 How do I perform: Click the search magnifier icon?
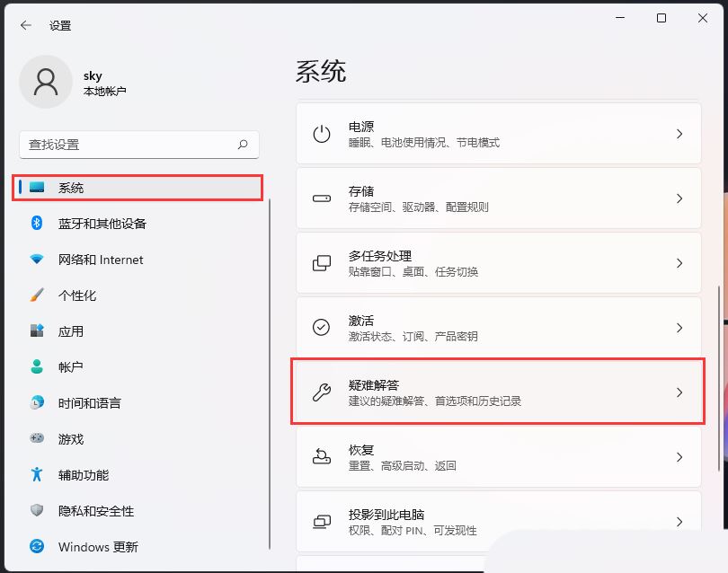click(243, 144)
